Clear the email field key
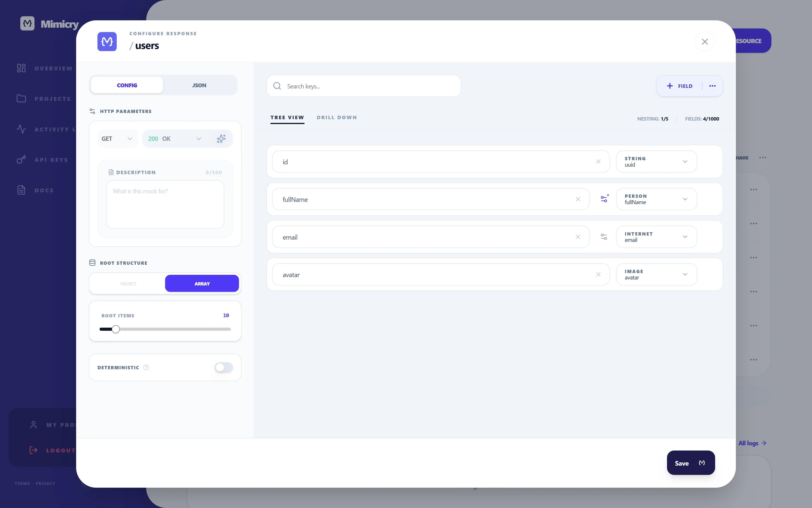Image resolution: width=812 pixels, height=508 pixels. tap(578, 237)
